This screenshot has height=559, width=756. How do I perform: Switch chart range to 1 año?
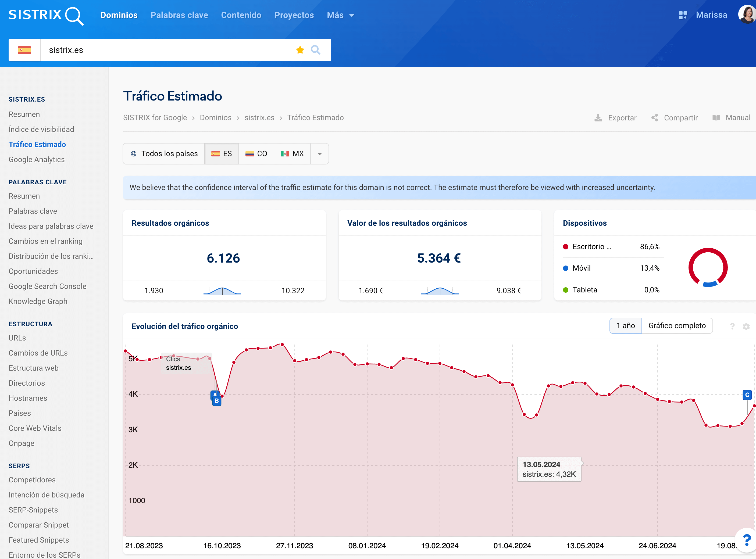tap(625, 325)
